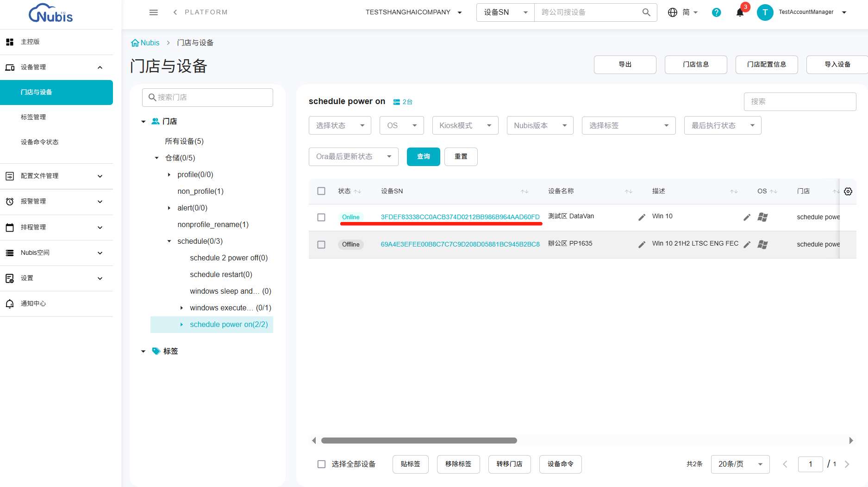Screen dimensions: 868x487
Task: Open TESTSHANGHAICOMPANY company dropdown
Action: (x=414, y=12)
